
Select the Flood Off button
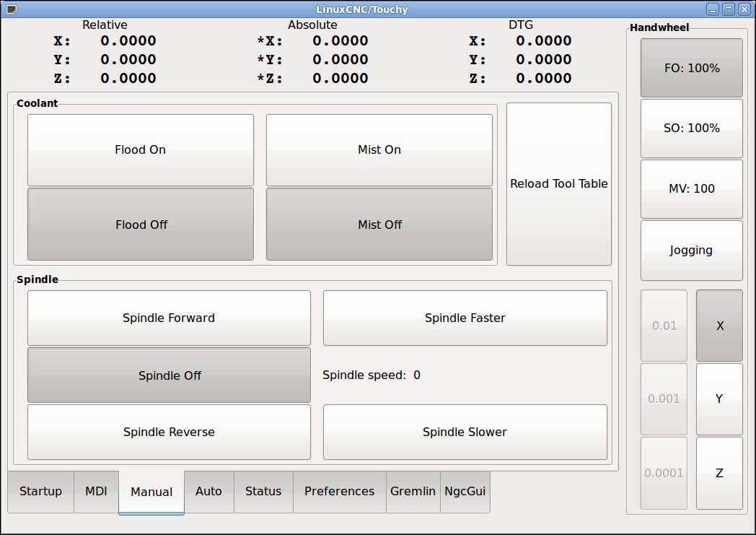(140, 225)
